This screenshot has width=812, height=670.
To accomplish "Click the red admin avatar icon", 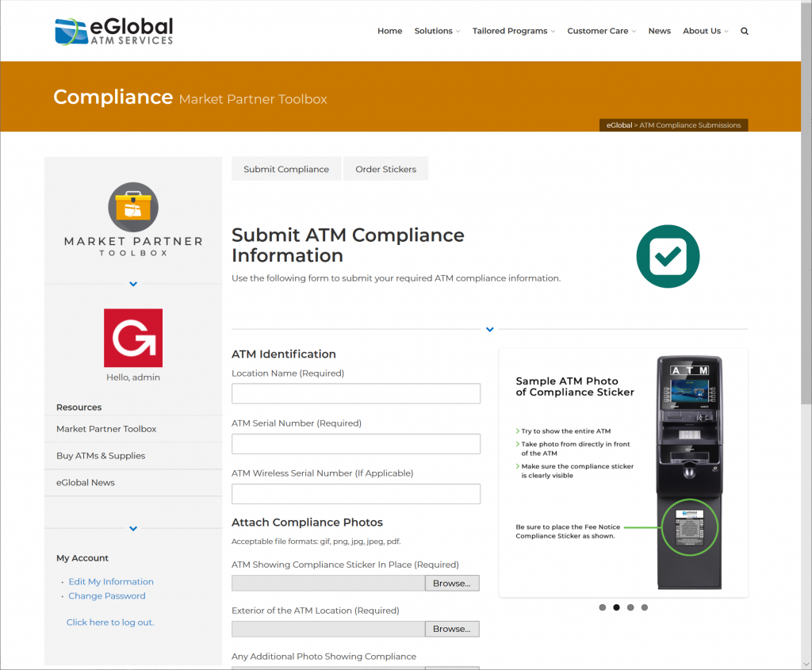I will point(132,338).
